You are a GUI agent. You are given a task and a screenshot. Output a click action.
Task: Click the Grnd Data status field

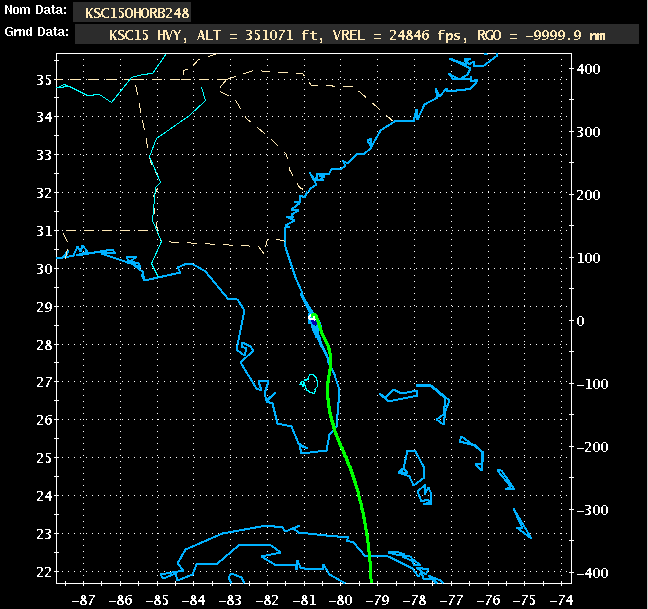coord(357,35)
